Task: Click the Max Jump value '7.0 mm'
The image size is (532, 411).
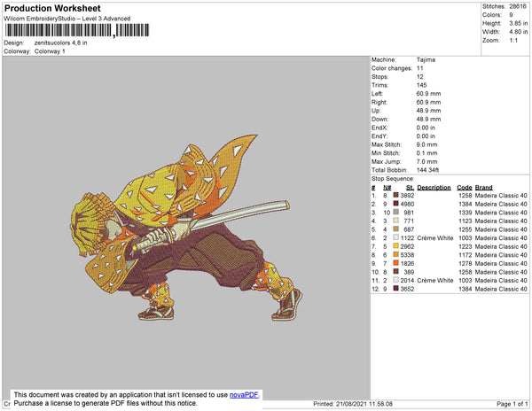Action: pos(426,161)
